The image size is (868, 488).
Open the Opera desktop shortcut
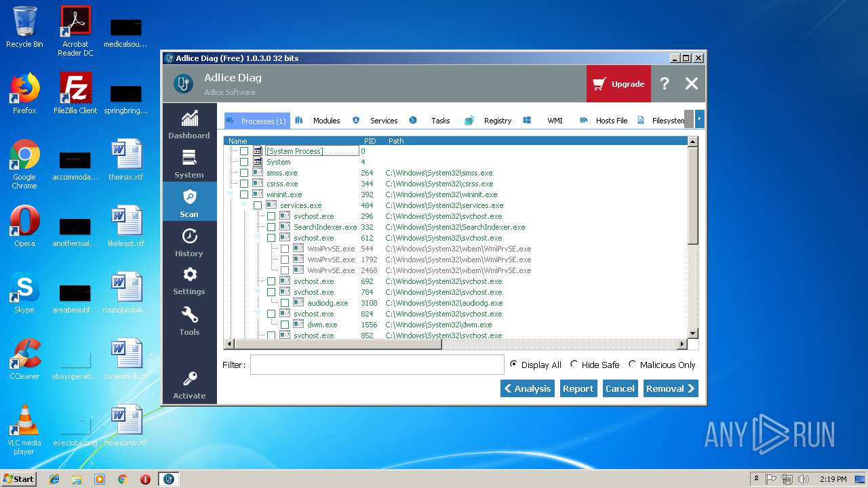(x=24, y=226)
